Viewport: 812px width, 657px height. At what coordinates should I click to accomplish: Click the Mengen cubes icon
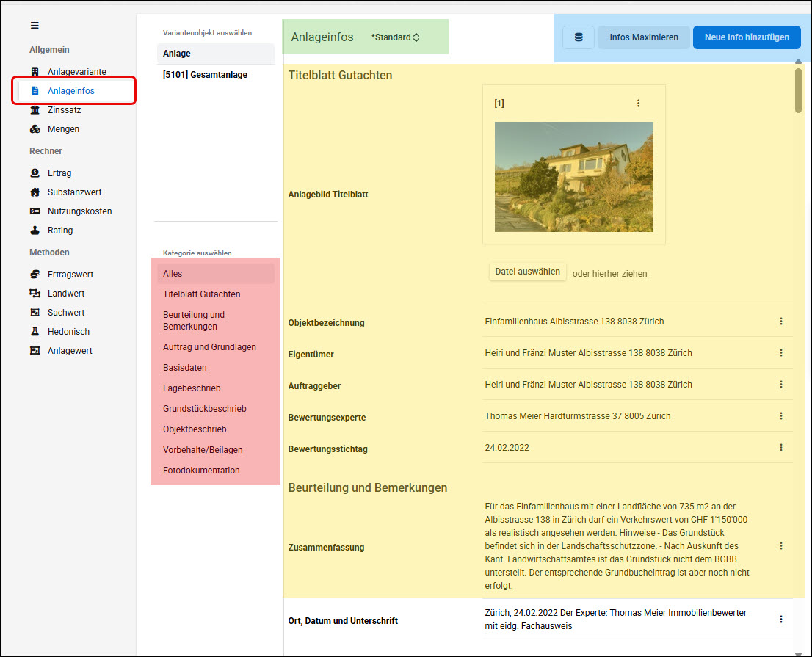coord(35,129)
